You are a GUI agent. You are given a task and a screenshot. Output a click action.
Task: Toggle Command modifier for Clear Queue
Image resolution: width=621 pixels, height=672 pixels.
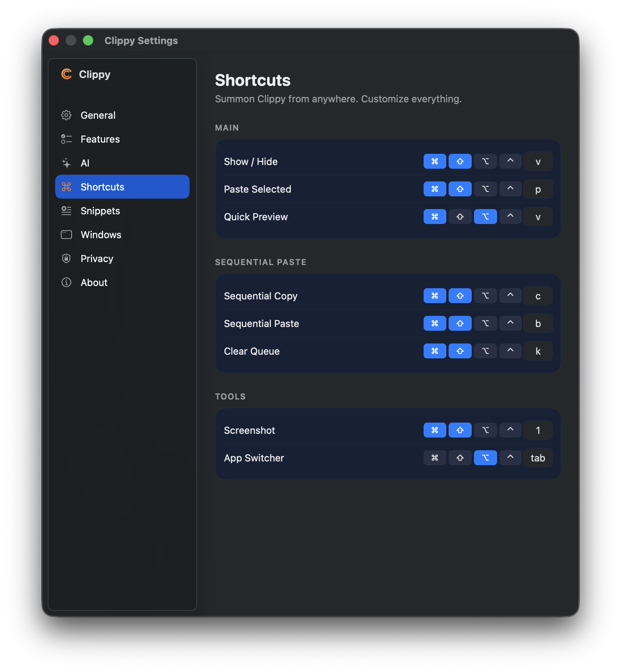(435, 351)
